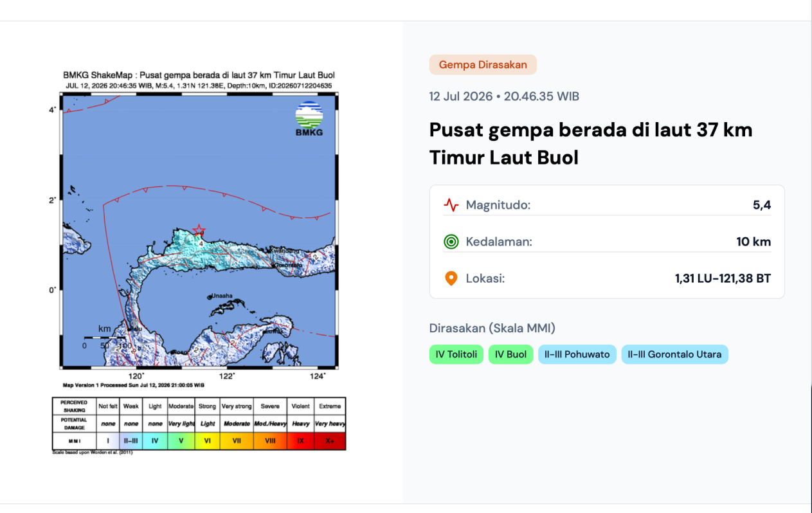Image resolution: width=812 pixels, height=513 pixels.
Task: Open the BMKG ShakeMap image
Action: click(199, 262)
